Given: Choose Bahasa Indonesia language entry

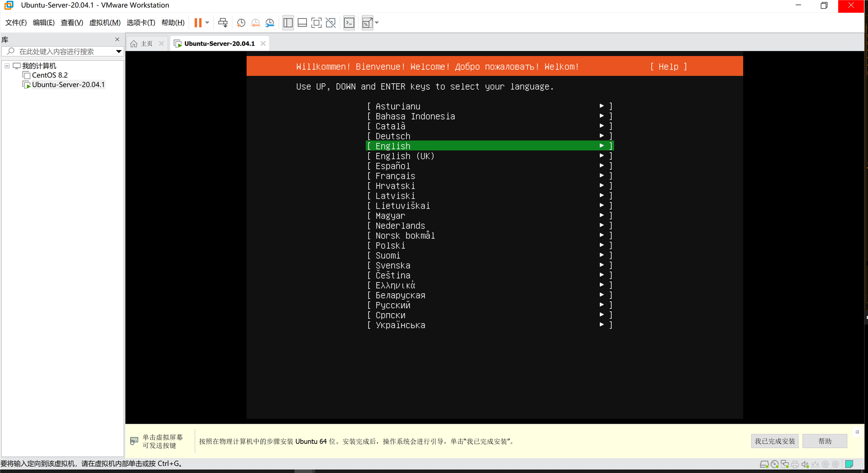Looking at the screenshot, I should (x=490, y=116).
